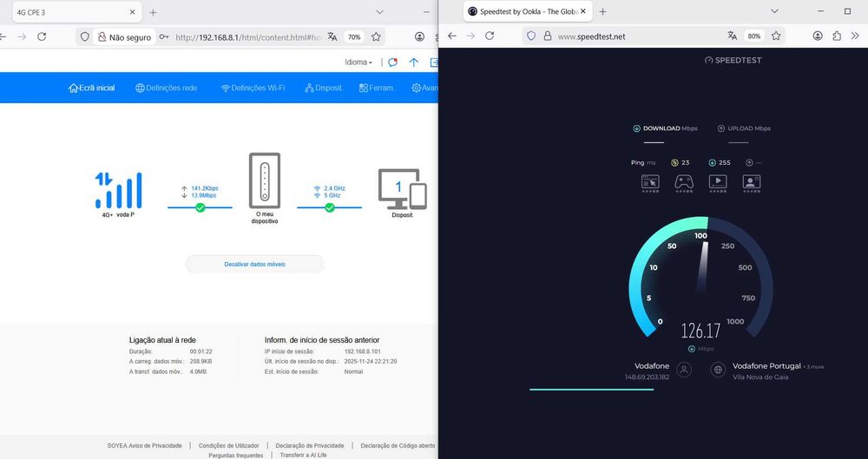The width and height of the screenshot is (868, 459).
Task: Click the Não seguro security label
Action: pyautogui.click(x=124, y=37)
